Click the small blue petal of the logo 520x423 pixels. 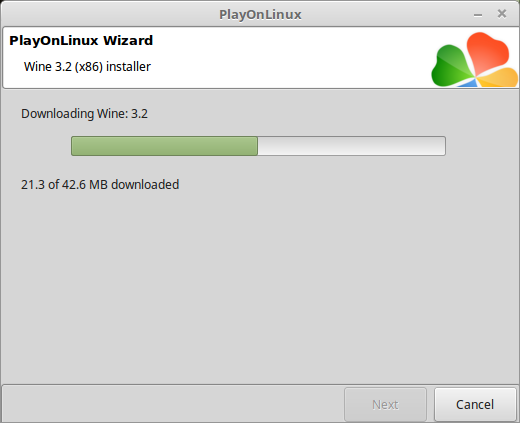pos(468,84)
